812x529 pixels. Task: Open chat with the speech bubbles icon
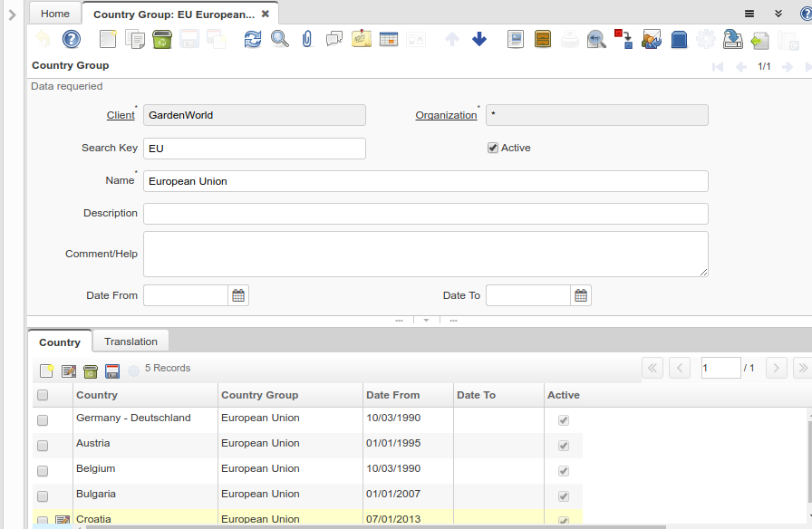[334, 39]
